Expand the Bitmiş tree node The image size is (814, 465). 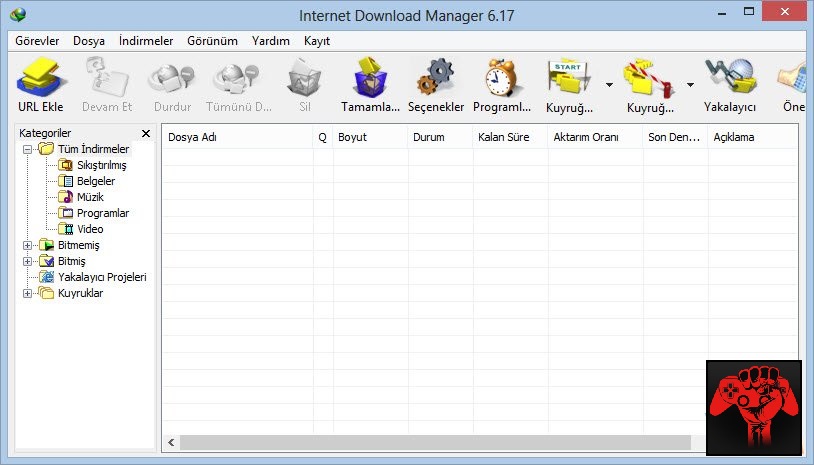point(28,262)
